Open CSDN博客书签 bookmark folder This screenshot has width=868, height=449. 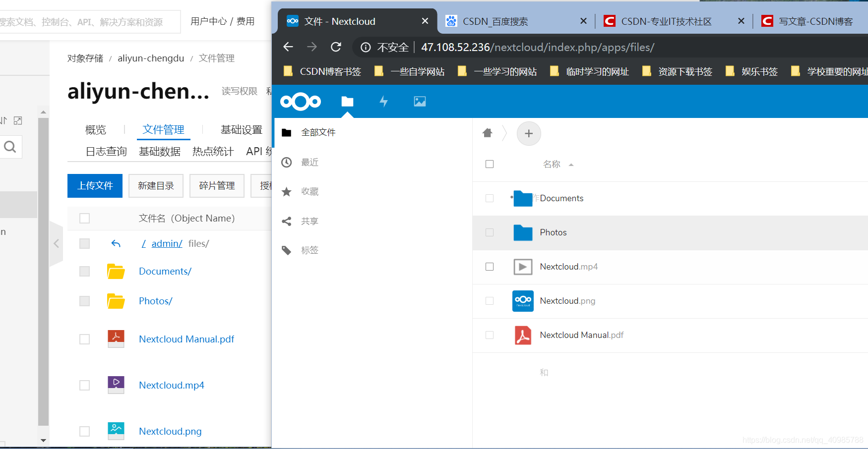coord(322,71)
